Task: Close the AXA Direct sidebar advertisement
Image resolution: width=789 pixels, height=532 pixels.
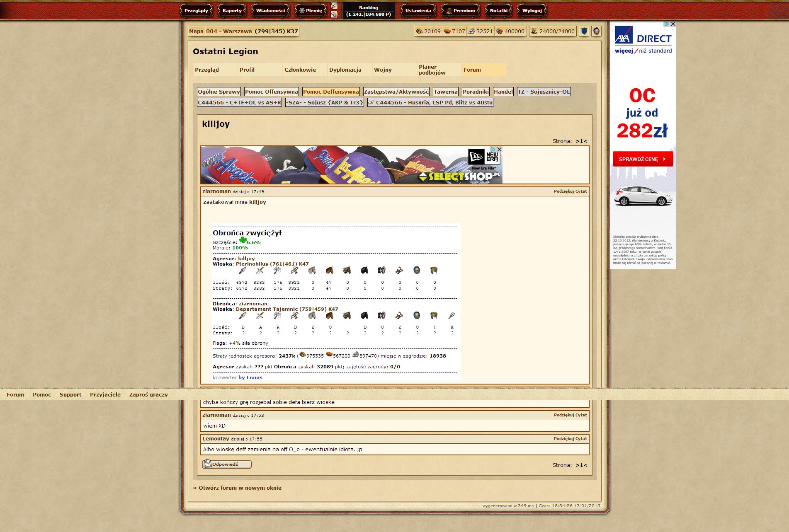Action: pyautogui.click(x=673, y=24)
